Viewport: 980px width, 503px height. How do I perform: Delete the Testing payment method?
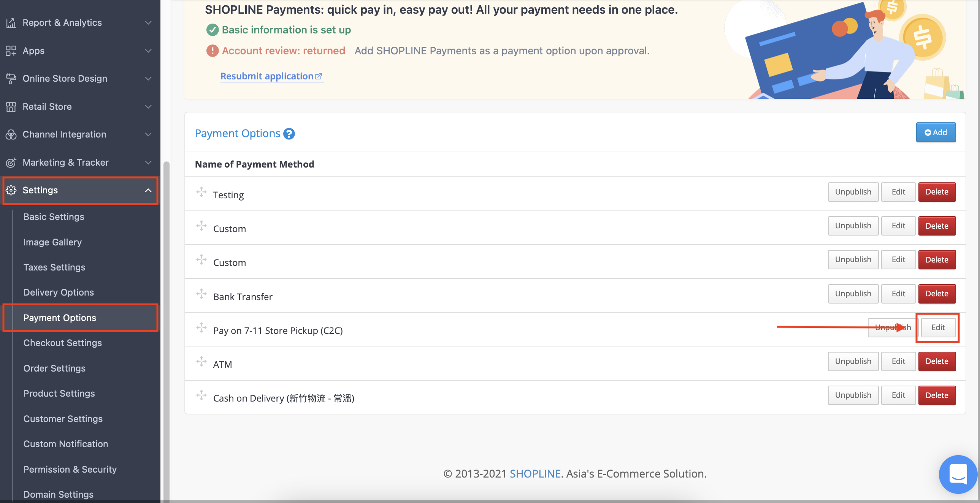[x=937, y=192]
